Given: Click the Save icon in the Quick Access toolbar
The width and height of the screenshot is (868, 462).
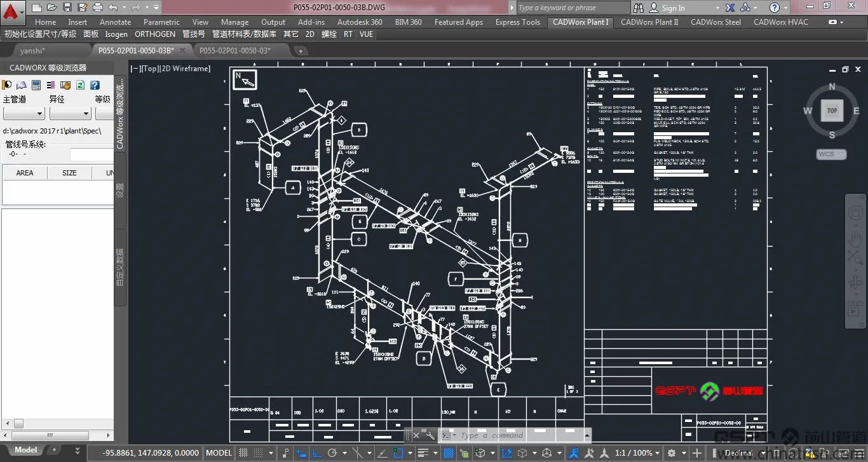Looking at the screenshot, I should pos(67,8).
